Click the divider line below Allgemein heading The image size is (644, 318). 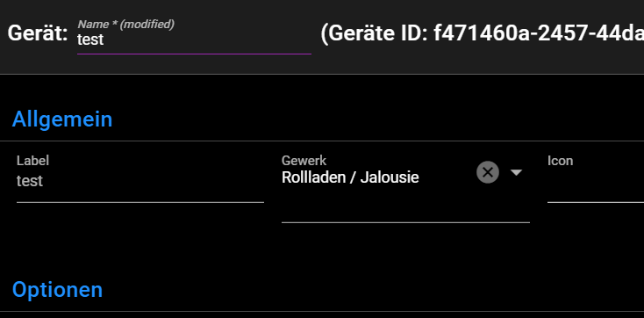pos(322,141)
